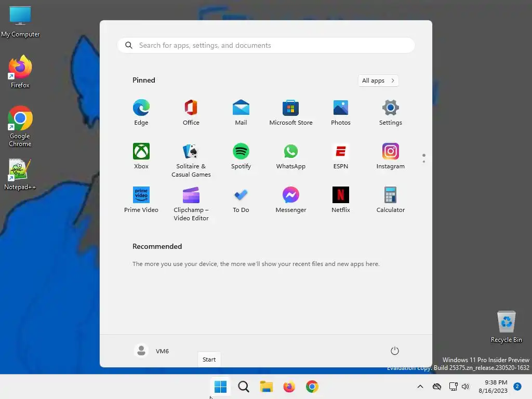Focus the Start menu search box
Image resolution: width=532 pixels, height=399 pixels.
coord(266,45)
